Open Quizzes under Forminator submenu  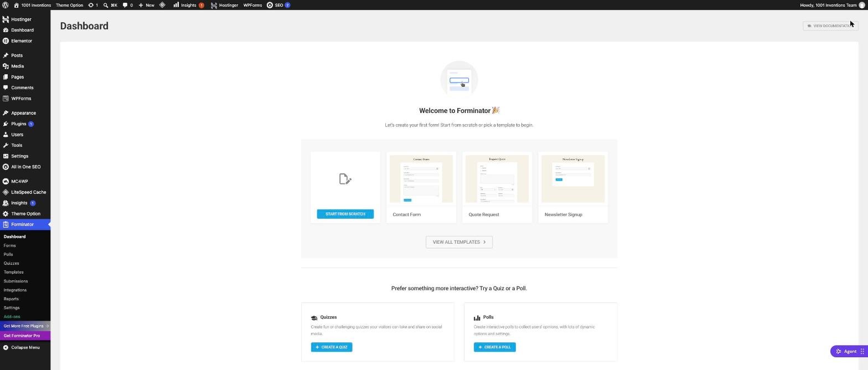pos(11,263)
